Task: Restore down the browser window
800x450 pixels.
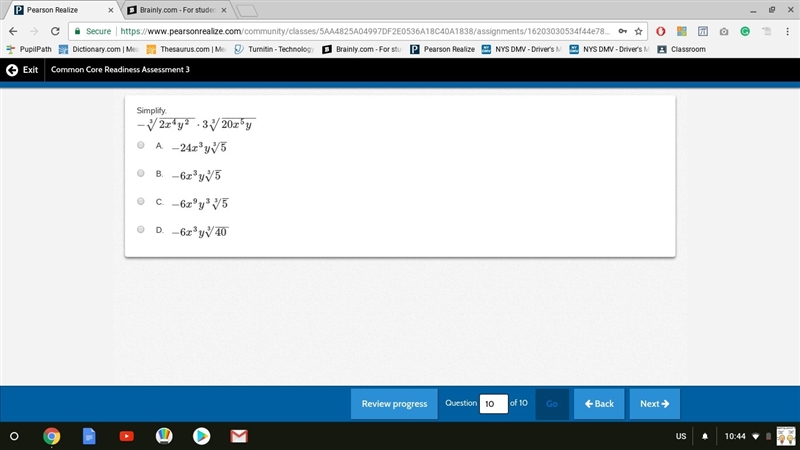Action: [772, 10]
